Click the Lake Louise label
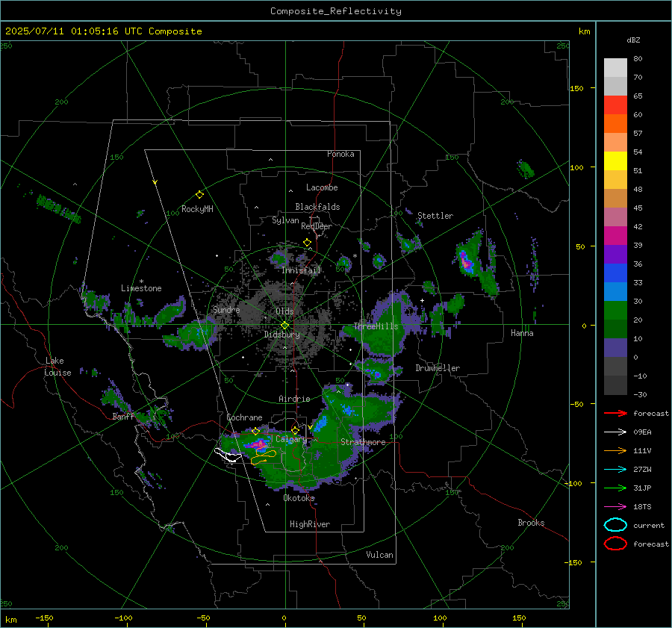 57,367
